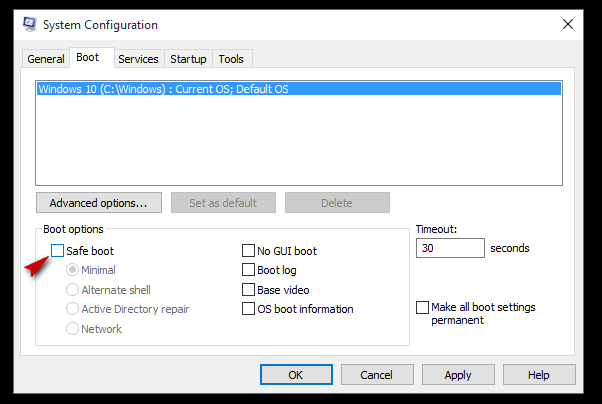Image resolution: width=602 pixels, height=404 pixels.
Task: Tick OS boot information checkbox
Action: point(248,308)
